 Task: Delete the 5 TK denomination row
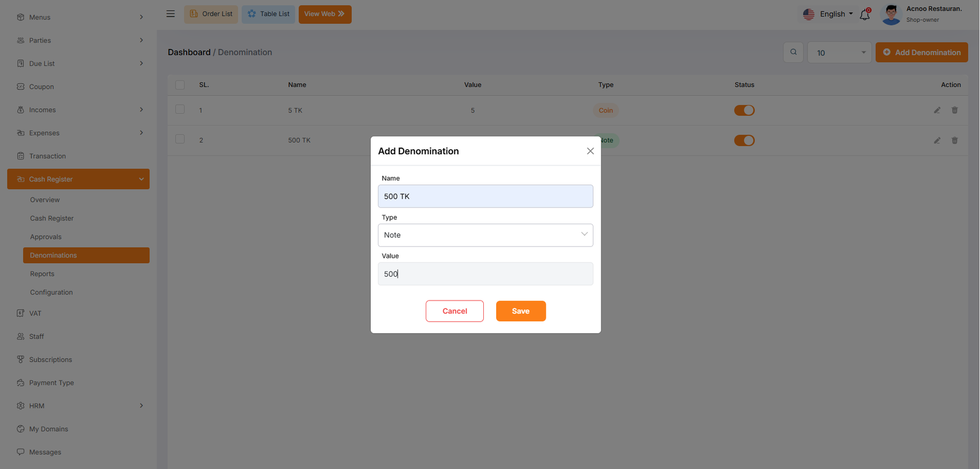coord(954,110)
